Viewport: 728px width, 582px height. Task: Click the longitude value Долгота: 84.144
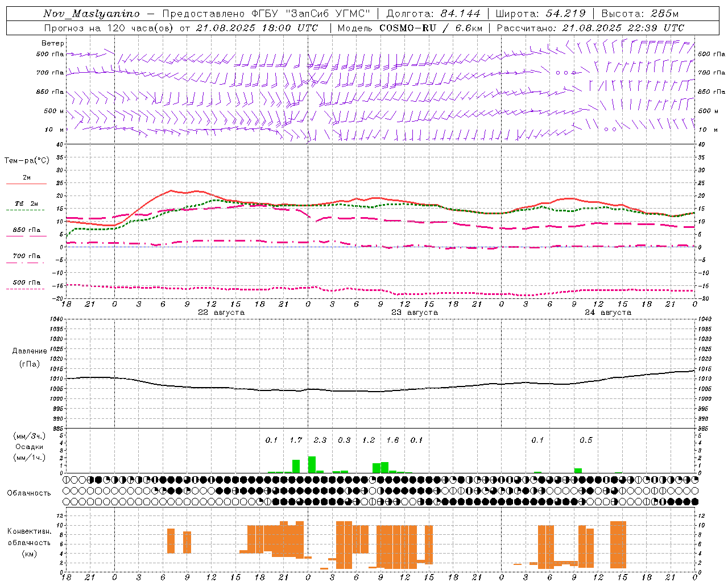433,14
